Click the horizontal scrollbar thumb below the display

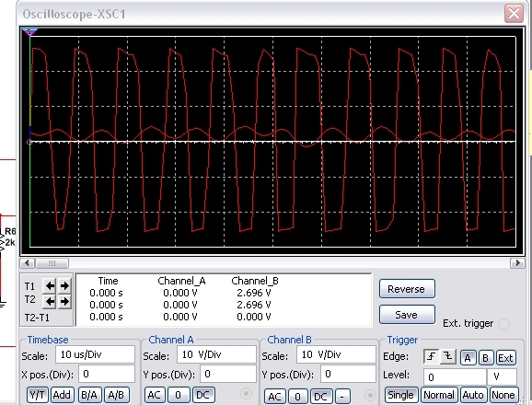click(52, 263)
